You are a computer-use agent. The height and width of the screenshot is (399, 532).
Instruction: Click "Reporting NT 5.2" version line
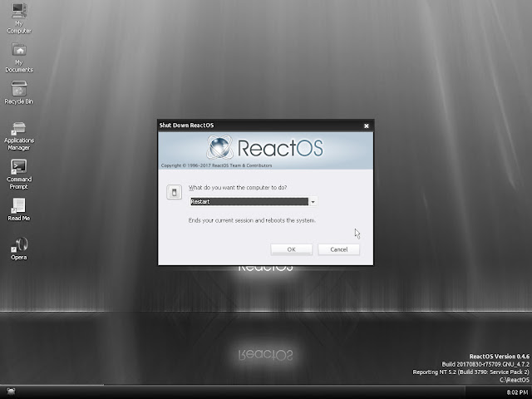click(471, 372)
